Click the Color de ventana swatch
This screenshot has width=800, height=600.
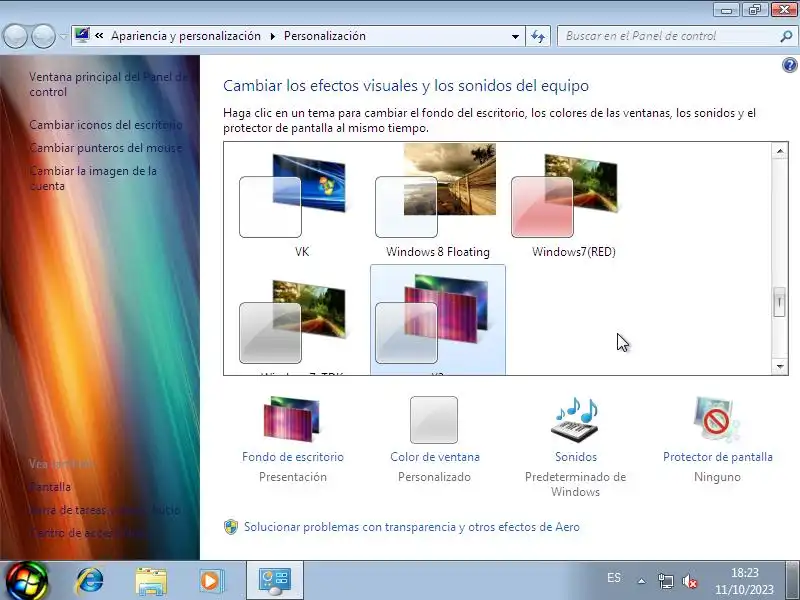click(434, 419)
